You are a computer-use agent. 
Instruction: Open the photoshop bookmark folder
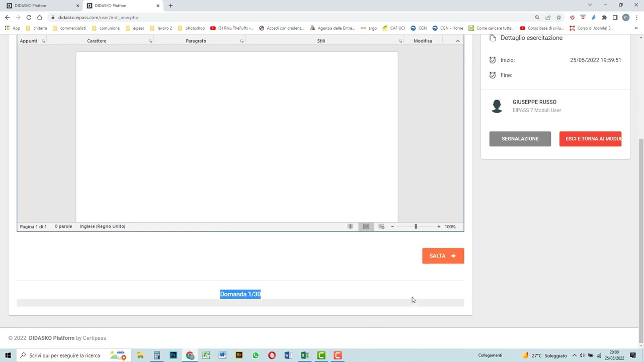coord(191,28)
